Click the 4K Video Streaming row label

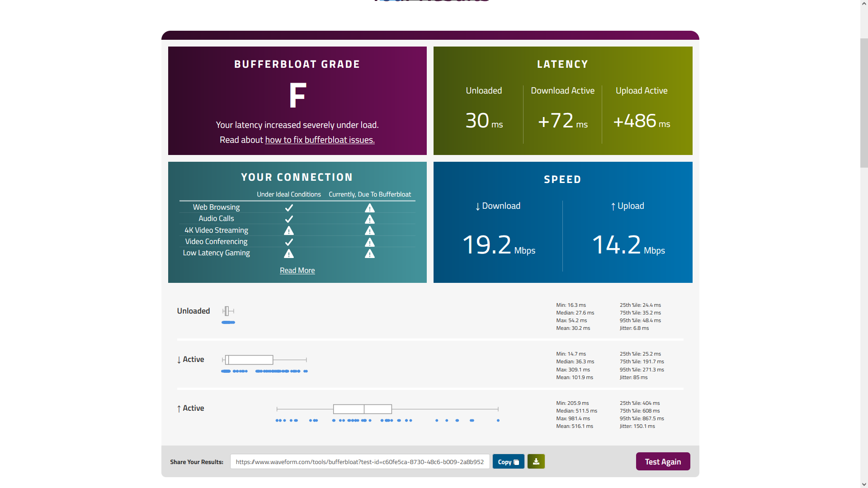216,230
